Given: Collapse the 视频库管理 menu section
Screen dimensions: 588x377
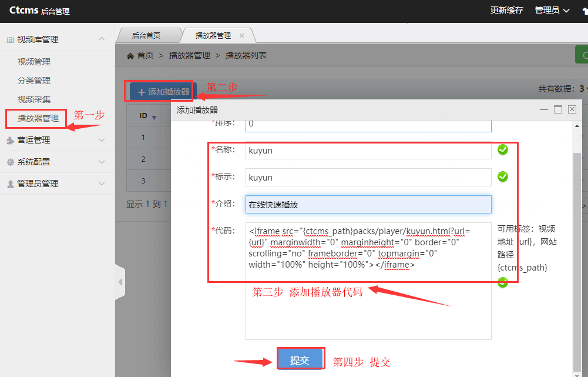Looking at the screenshot, I should click(x=102, y=39).
